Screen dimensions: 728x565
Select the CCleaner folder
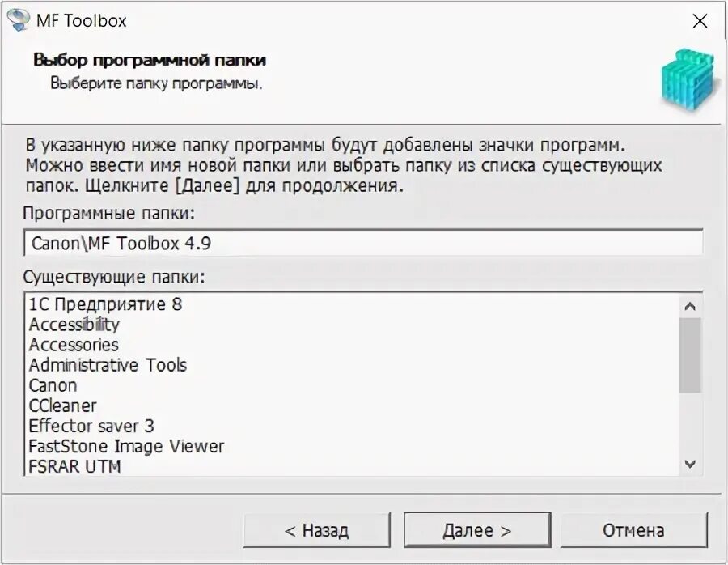coord(62,406)
